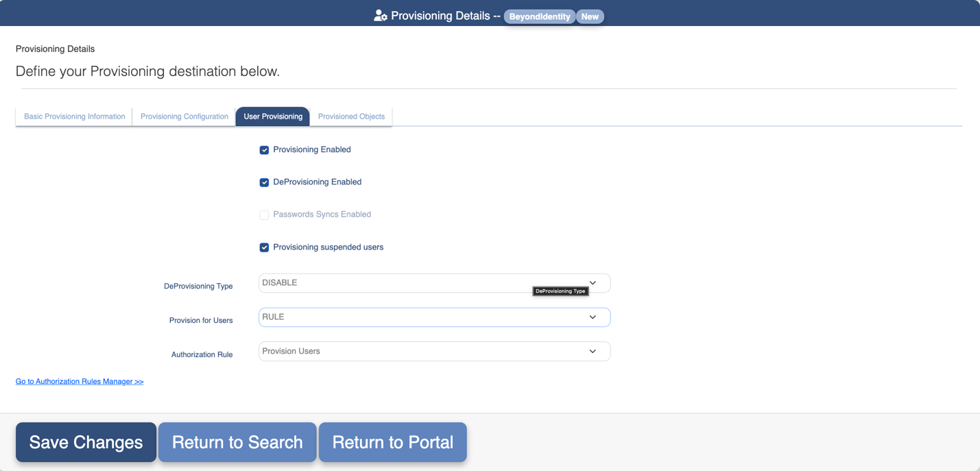This screenshot has width=980, height=471.
Task: Expand the Provision for Users dropdown showing RULE
Action: [434, 317]
